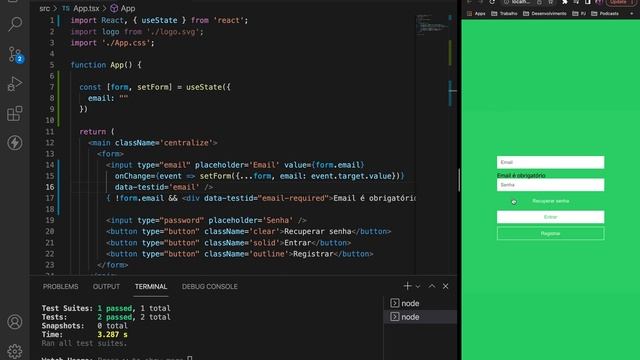Click 'Ran all test suites.' terminal line
The width and height of the screenshot is (640, 360).
(84, 343)
